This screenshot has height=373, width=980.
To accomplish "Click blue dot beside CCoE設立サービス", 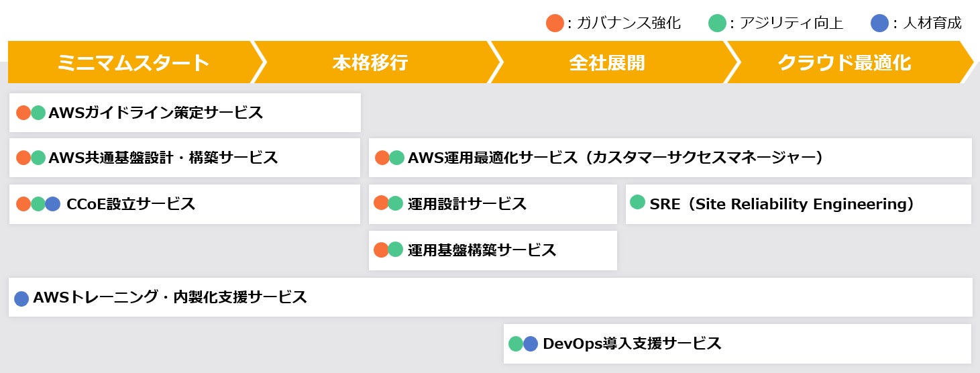I will (x=53, y=204).
